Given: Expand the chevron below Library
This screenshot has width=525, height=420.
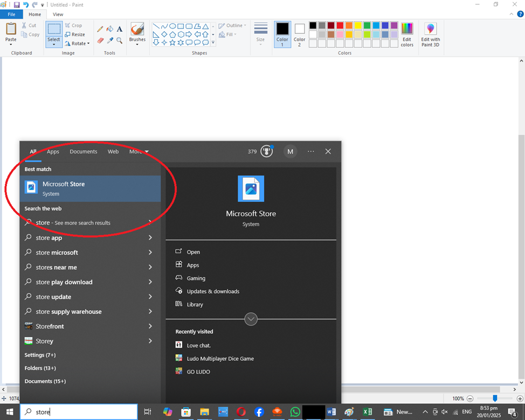Looking at the screenshot, I should point(251,319).
